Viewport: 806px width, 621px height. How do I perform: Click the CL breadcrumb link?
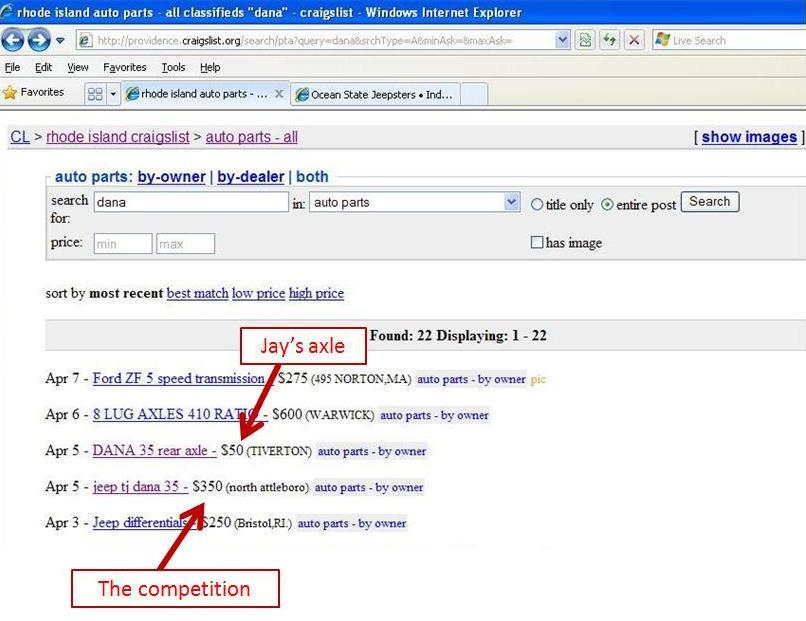point(20,137)
